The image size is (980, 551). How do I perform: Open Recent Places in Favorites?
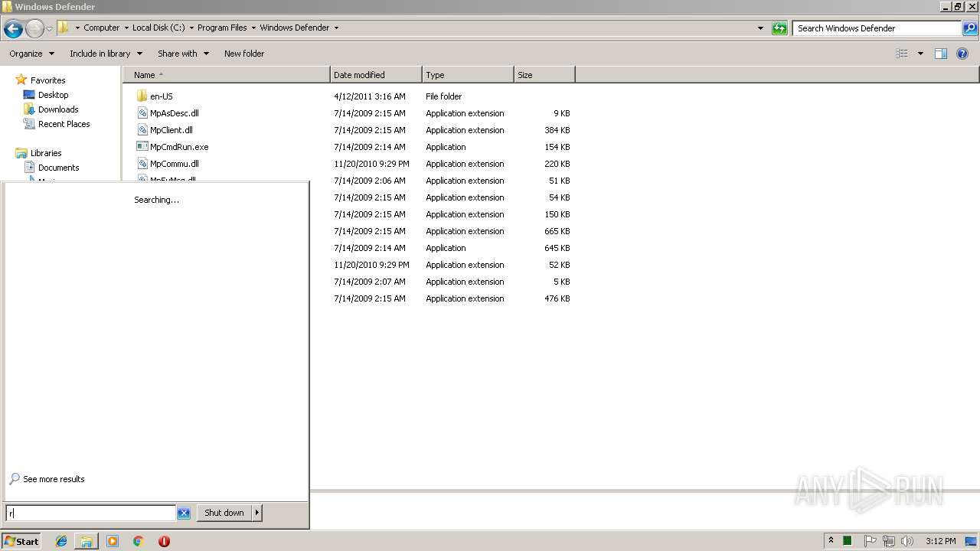64,124
